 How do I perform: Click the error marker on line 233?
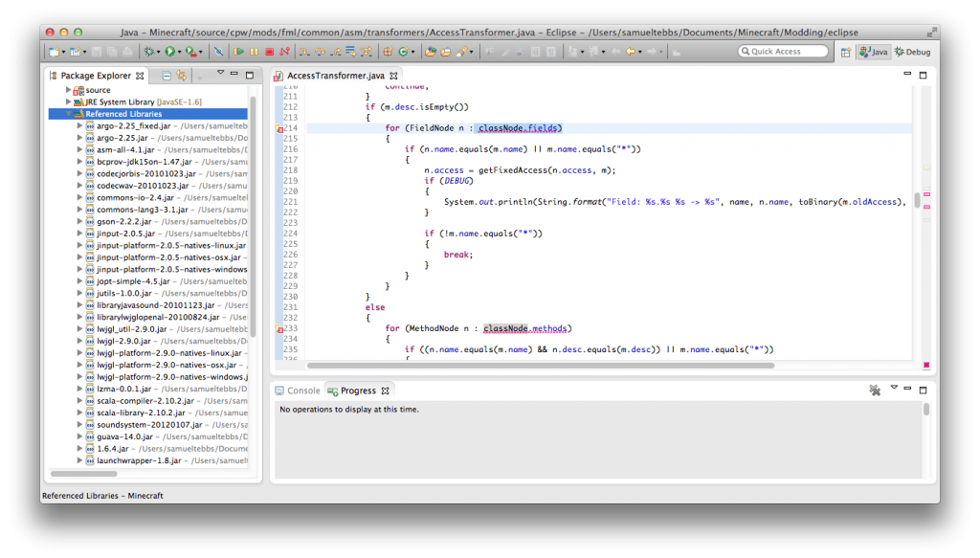(x=279, y=328)
